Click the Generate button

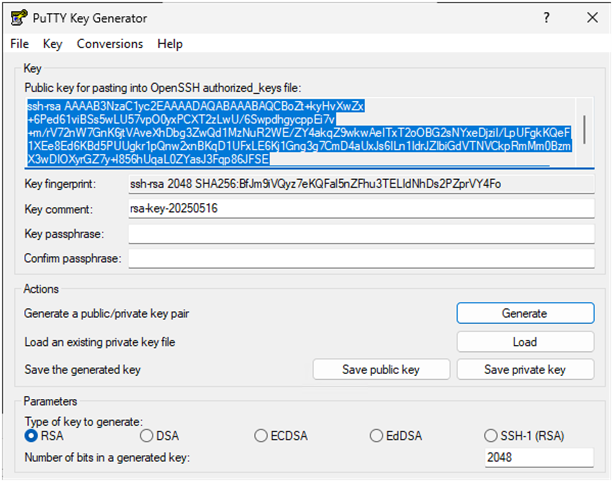(525, 313)
